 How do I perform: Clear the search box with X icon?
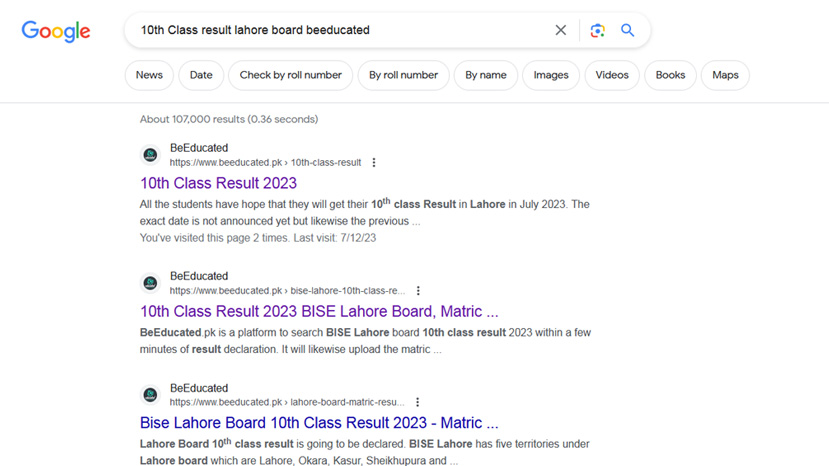pos(560,30)
